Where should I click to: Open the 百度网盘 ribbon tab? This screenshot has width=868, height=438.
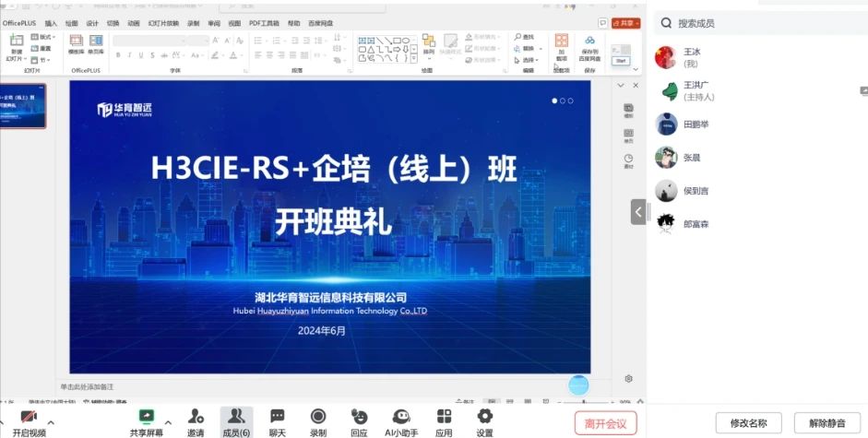320,23
